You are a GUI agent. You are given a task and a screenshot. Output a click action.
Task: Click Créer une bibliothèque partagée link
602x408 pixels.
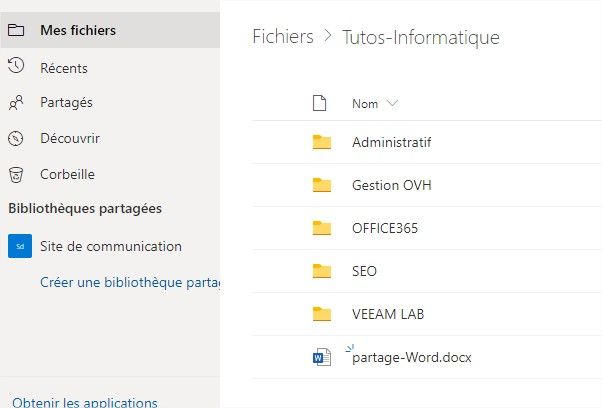point(129,282)
